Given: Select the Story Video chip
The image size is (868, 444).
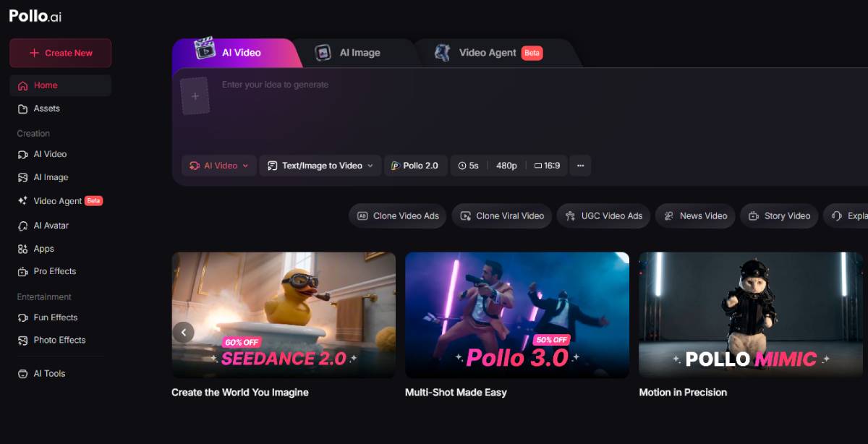Looking at the screenshot, I should 779,215.
